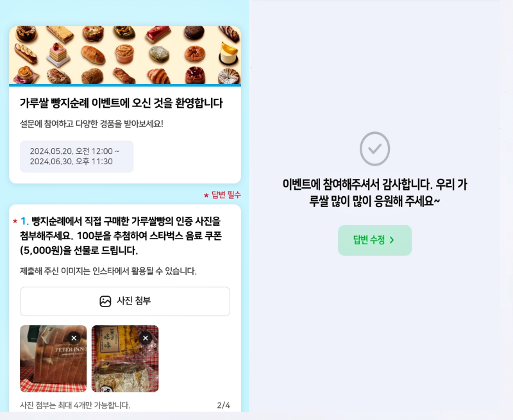Click the 답변 필수 label

226,195
